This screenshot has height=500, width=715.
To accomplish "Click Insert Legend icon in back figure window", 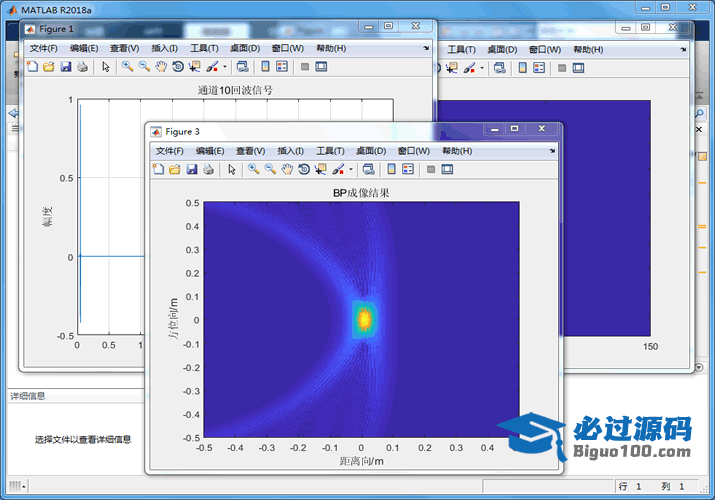I will point(539,68).
